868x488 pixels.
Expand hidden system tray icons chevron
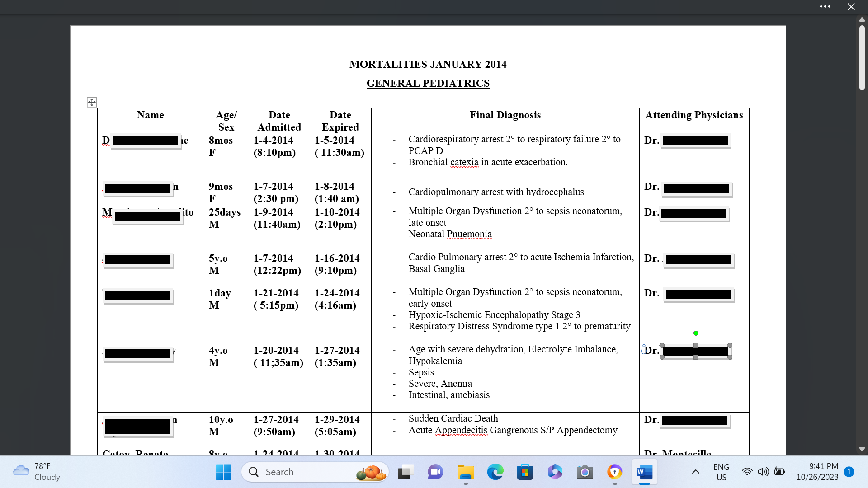[696, 472]
